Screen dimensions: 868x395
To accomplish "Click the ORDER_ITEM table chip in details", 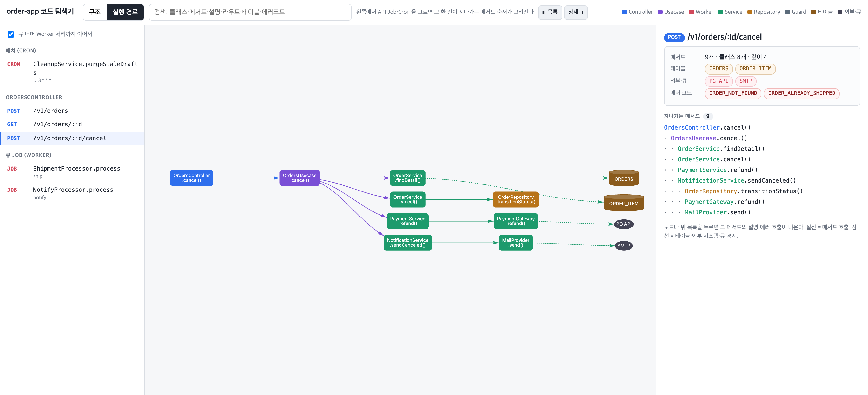I will pyautogui.click(x=755, y=69).
